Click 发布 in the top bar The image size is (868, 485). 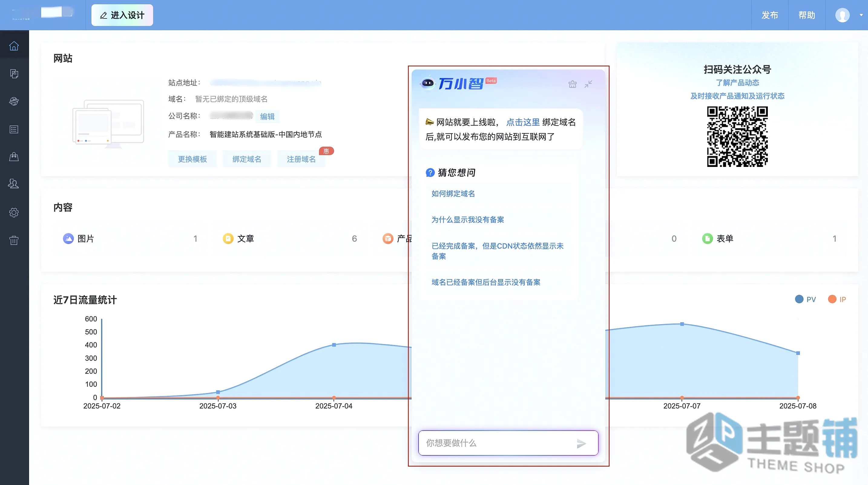tap(770, 15)
